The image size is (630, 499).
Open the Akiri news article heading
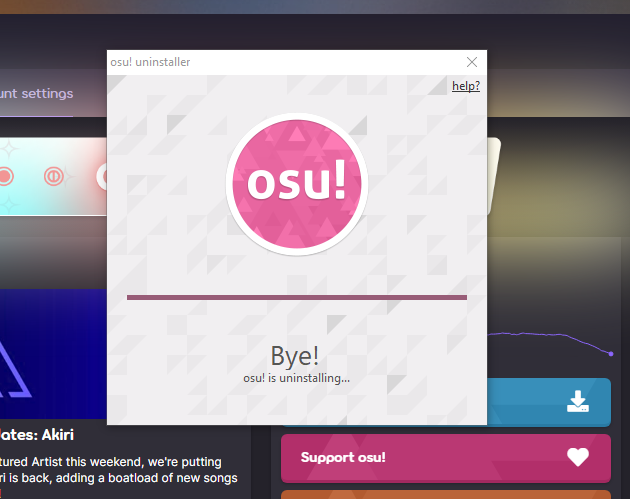pyautogui.click(x=37, y=435)
